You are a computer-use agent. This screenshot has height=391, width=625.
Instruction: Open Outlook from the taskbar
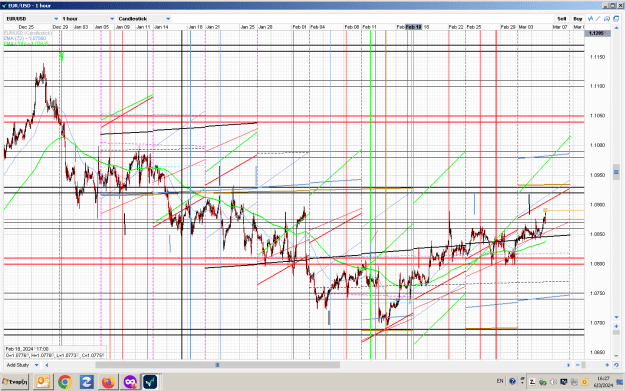point(43,382)
